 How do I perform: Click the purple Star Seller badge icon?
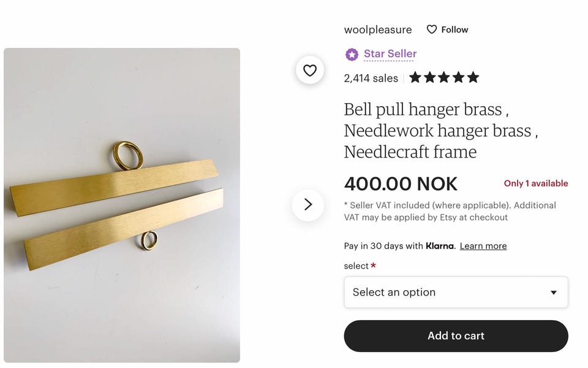(352, 55)
